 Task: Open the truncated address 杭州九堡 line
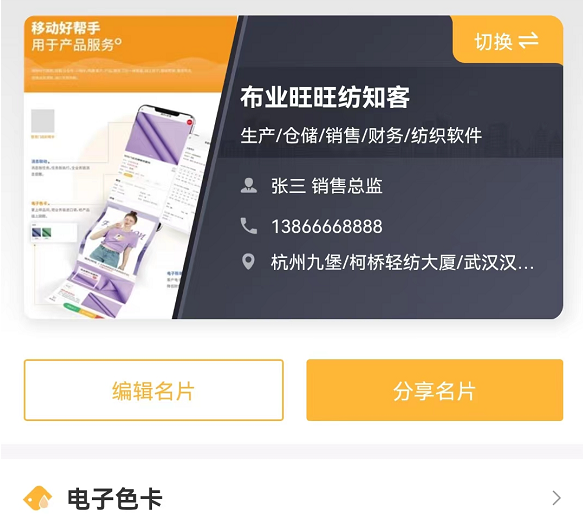[402, 263]
